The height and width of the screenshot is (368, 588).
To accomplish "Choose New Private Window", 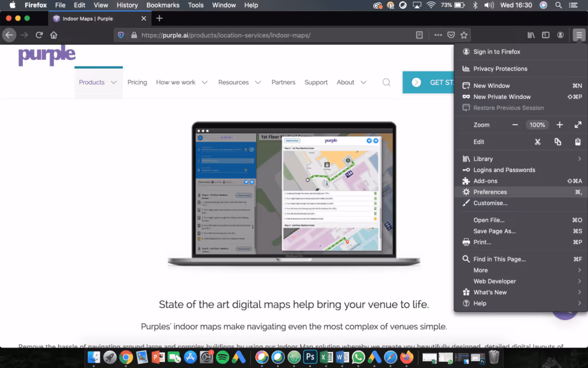I will click(x=521, y=97).
